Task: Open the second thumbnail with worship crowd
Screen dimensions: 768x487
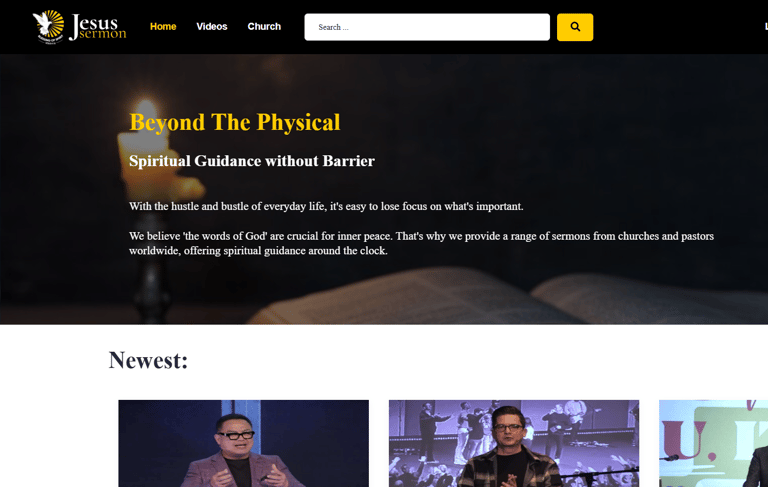Action: [514, 443]
